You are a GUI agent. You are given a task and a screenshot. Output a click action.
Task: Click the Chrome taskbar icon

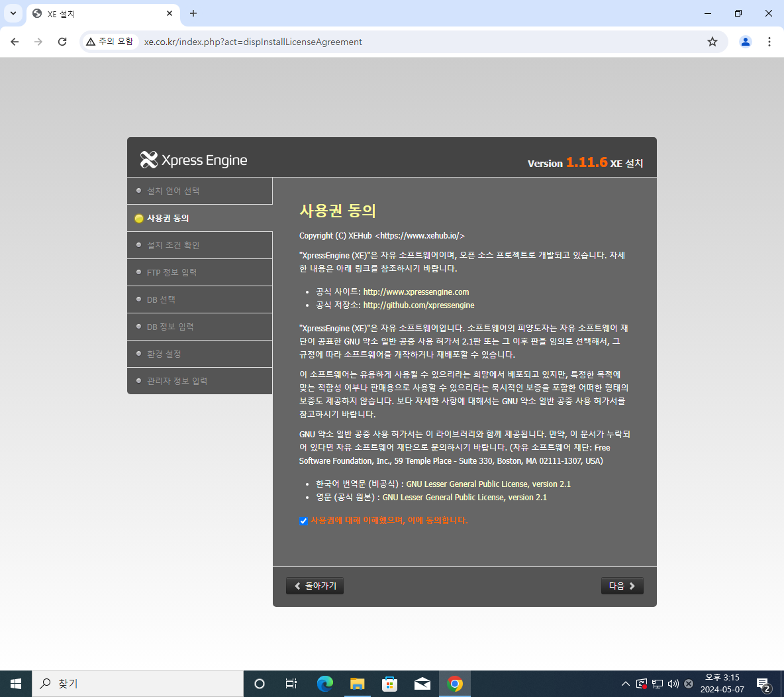coord(454,684)
